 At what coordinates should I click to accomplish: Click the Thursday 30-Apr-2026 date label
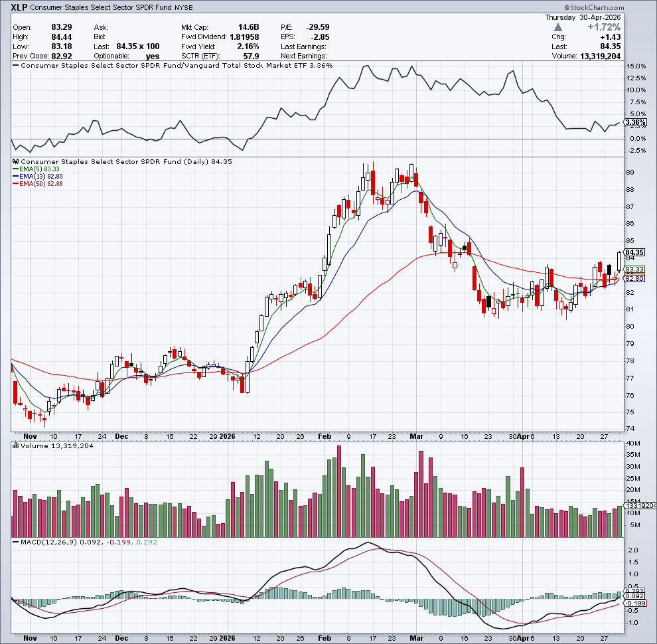[583, 18]
